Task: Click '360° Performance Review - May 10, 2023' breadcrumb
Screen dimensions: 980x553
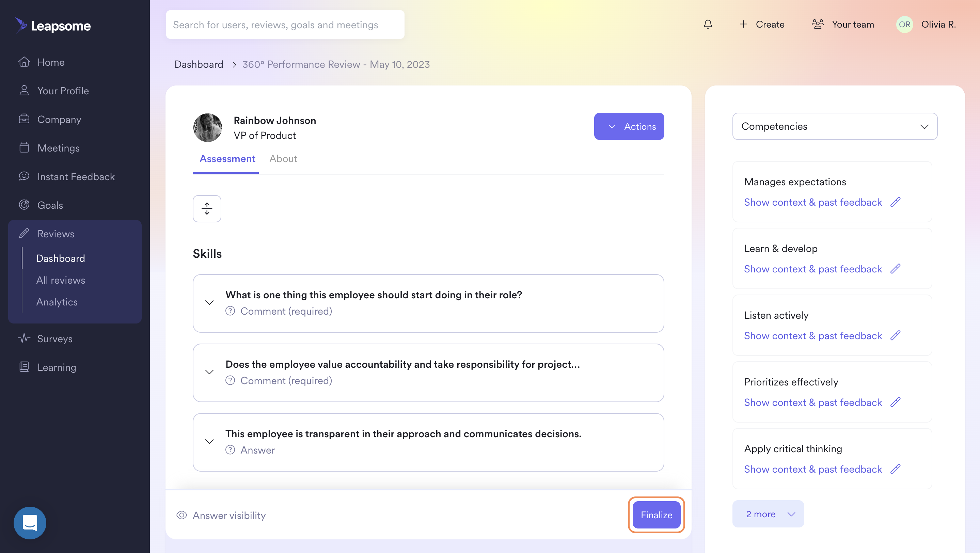Action: coord(336,64)
